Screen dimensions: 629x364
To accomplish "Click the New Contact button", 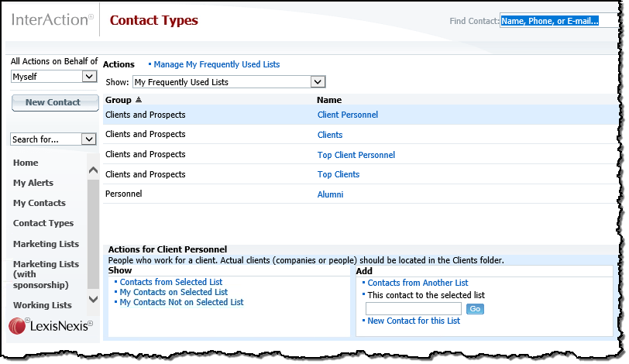I will 55,103.
